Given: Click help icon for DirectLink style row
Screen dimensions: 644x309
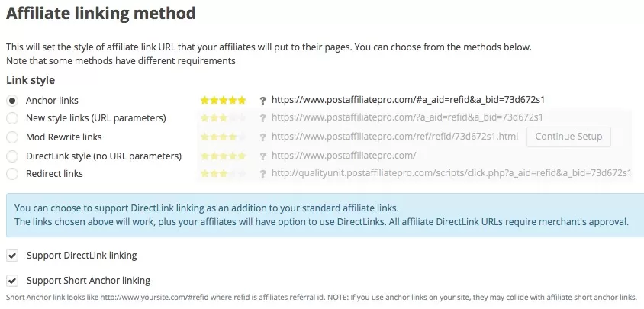Looking at the screenshot, I should pyautogui.click(x=262, y=156).
